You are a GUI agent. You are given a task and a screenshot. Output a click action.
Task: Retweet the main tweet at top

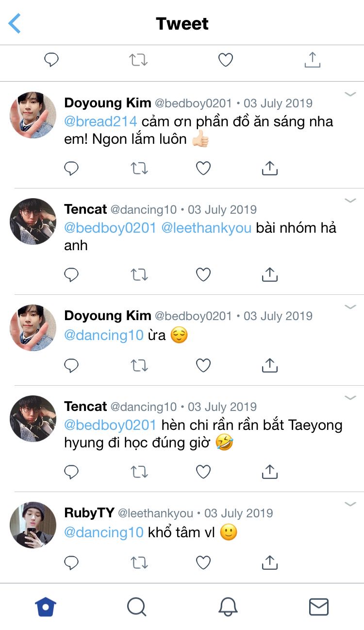pyautogui.click(x=138, y=60)
